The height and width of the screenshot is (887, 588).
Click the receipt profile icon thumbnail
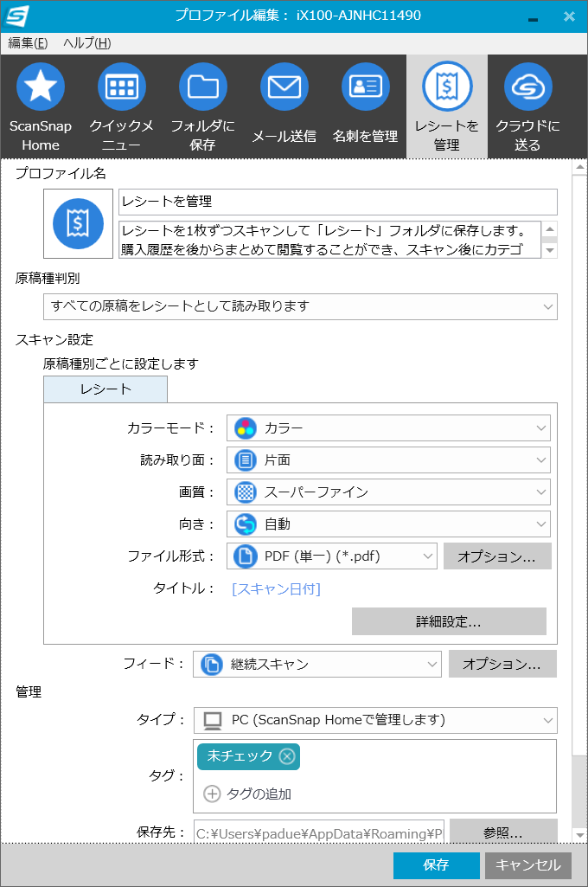coord(78,223)
